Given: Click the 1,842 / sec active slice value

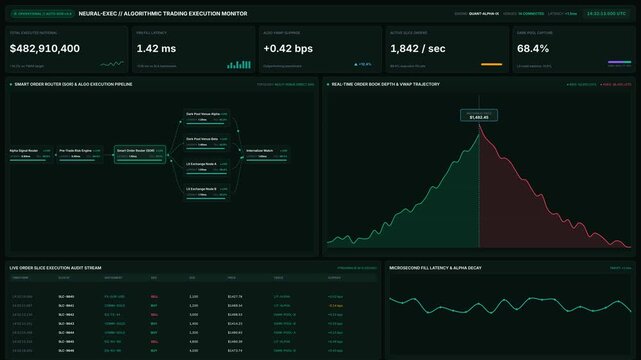Looking at the screenshot, I should click(x=417, y=49).
